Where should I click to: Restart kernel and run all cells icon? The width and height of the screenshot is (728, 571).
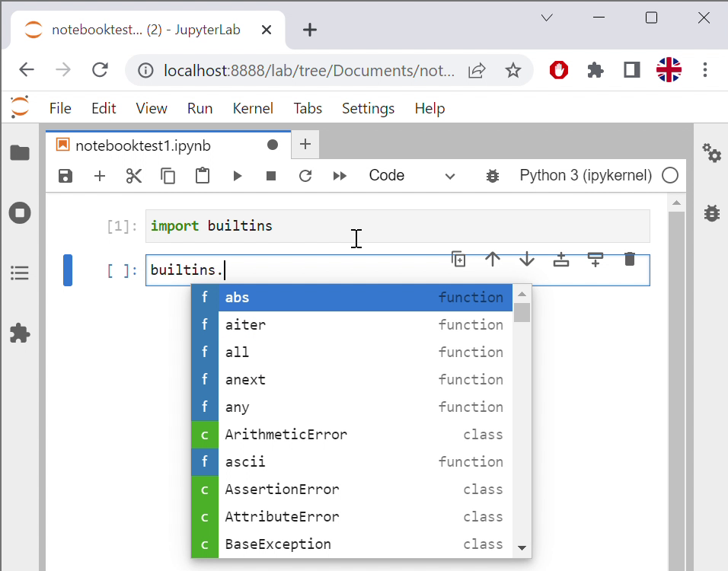tap(340, 176)
